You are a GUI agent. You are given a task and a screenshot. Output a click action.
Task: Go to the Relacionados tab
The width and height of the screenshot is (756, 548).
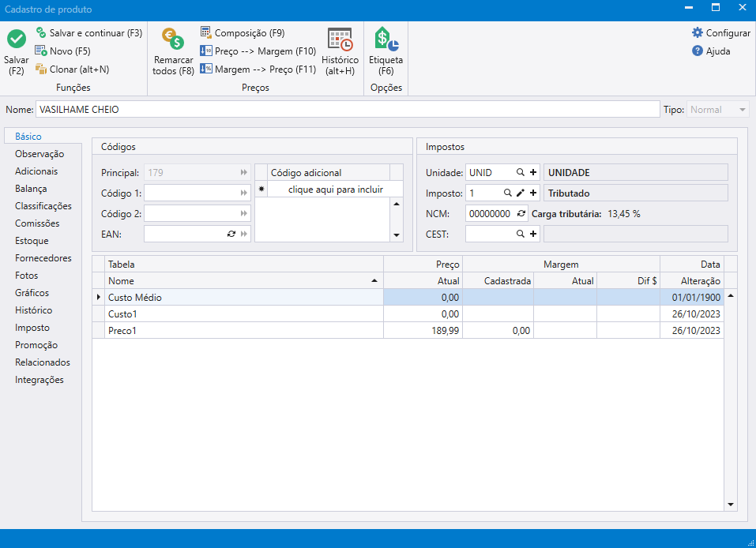[43, 362]
